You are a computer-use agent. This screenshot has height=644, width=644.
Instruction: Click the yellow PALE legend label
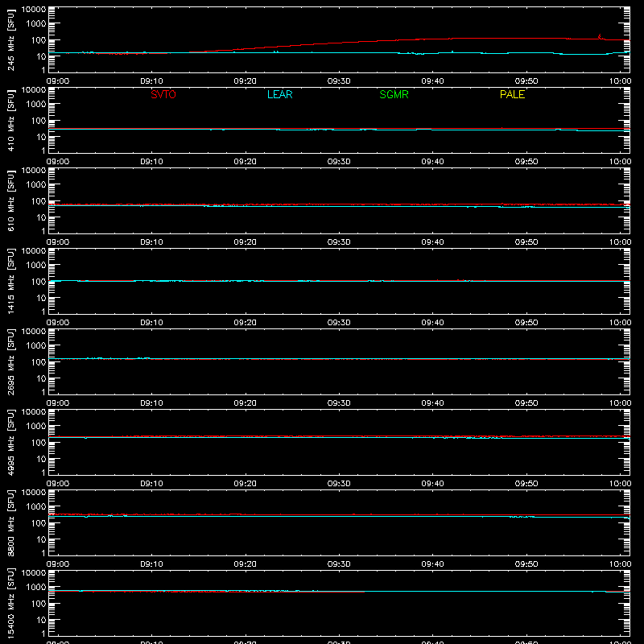[x=512, y=94]
